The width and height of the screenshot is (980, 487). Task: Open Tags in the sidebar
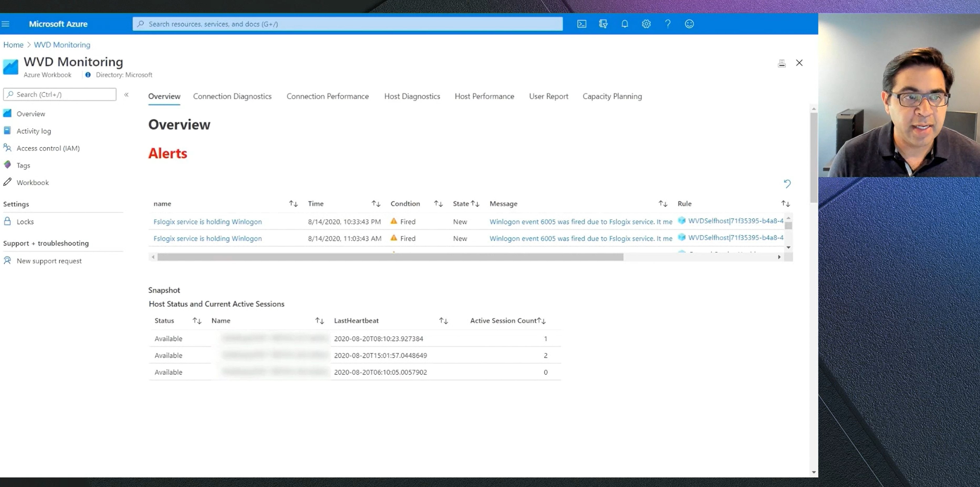tap(23, 165)
